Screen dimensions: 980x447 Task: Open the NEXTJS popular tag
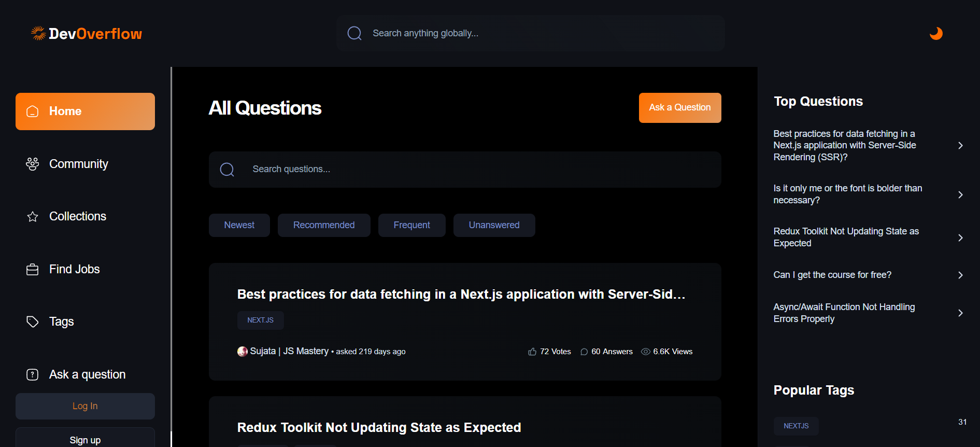(796, 426)
